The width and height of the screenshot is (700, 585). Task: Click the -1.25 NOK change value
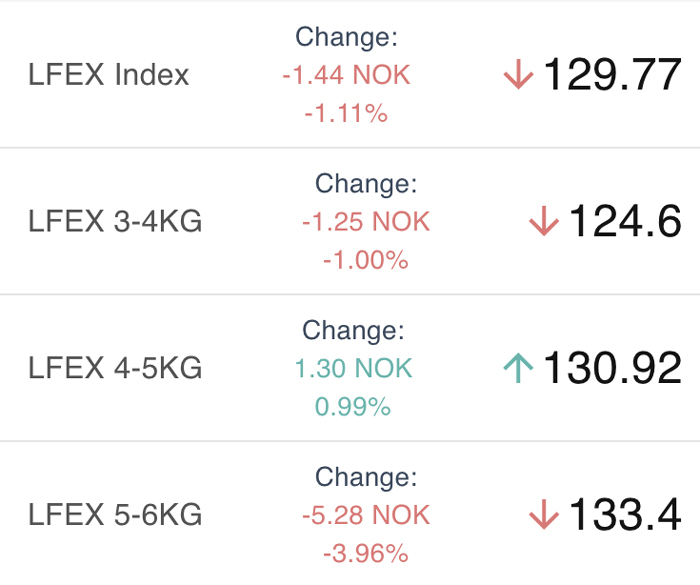[x=366, y=221]
